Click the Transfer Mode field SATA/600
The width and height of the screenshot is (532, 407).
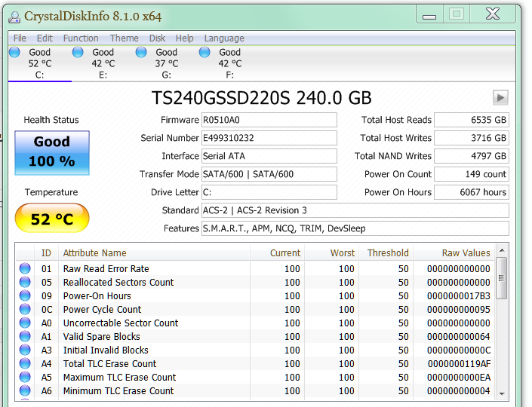coord(269,174)
